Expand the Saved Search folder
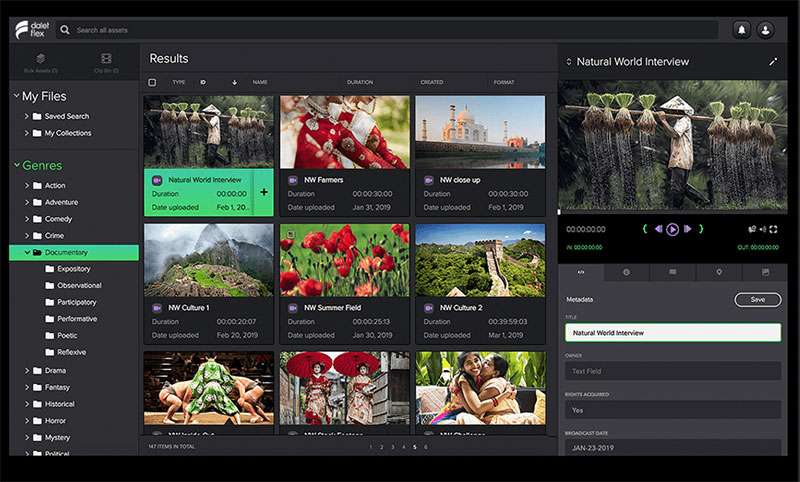This screenshot has height=482, width=800. (x=27, y=116)
